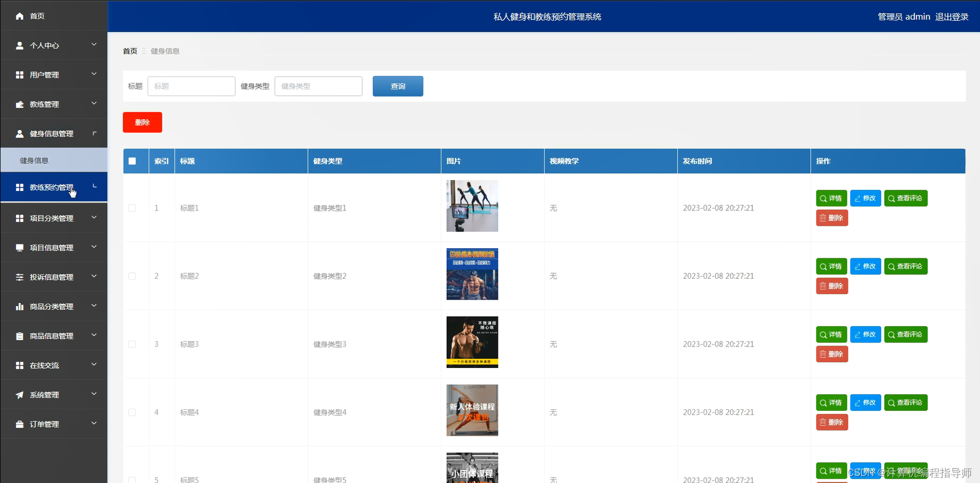Click the blue 查询 search button
Viewport: 980px width, 483px height.
tap(398, 86)
